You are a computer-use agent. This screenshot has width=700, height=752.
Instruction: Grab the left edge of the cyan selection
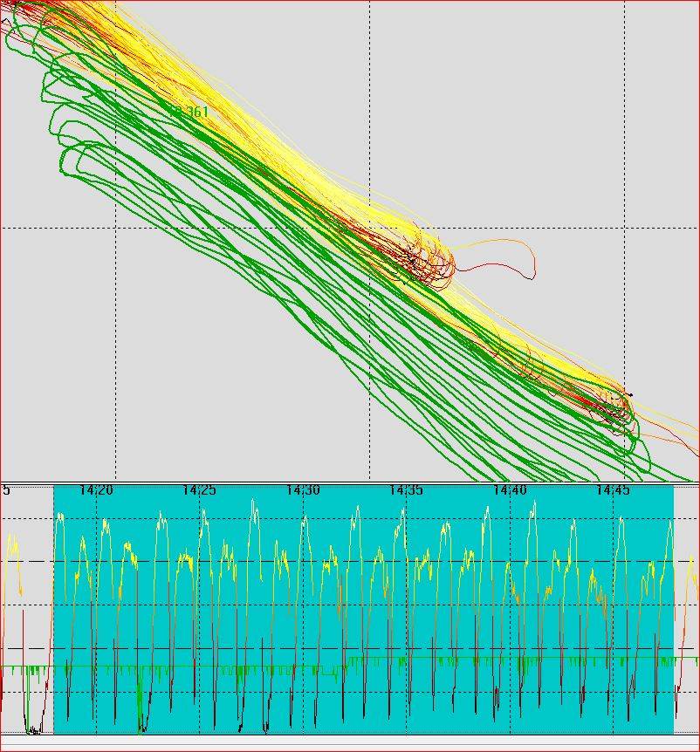pyautogui.click(x=54, y=611)
